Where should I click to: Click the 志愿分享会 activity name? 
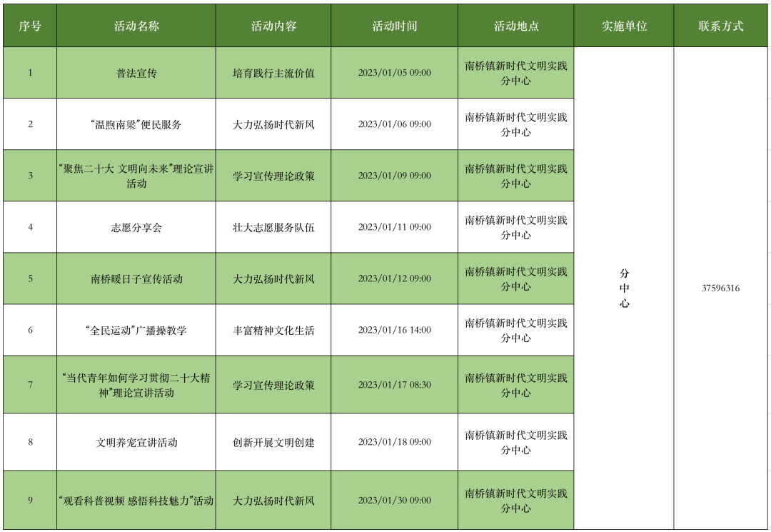135,226
